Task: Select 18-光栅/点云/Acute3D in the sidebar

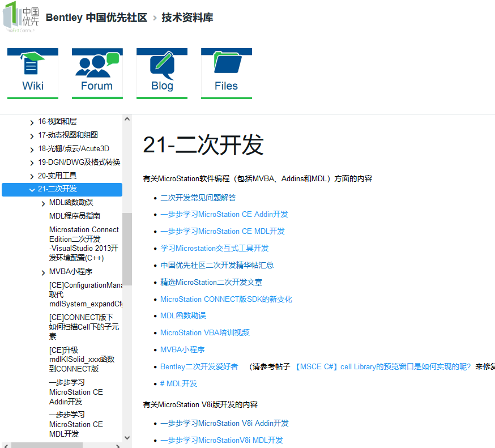Action: point(74,149)
